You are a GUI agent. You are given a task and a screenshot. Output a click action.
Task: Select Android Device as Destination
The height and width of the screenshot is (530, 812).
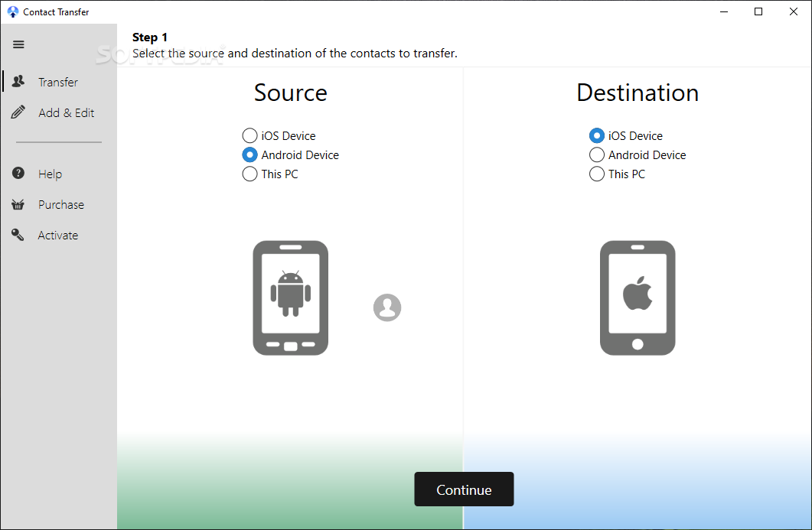(x=638, y=154)
